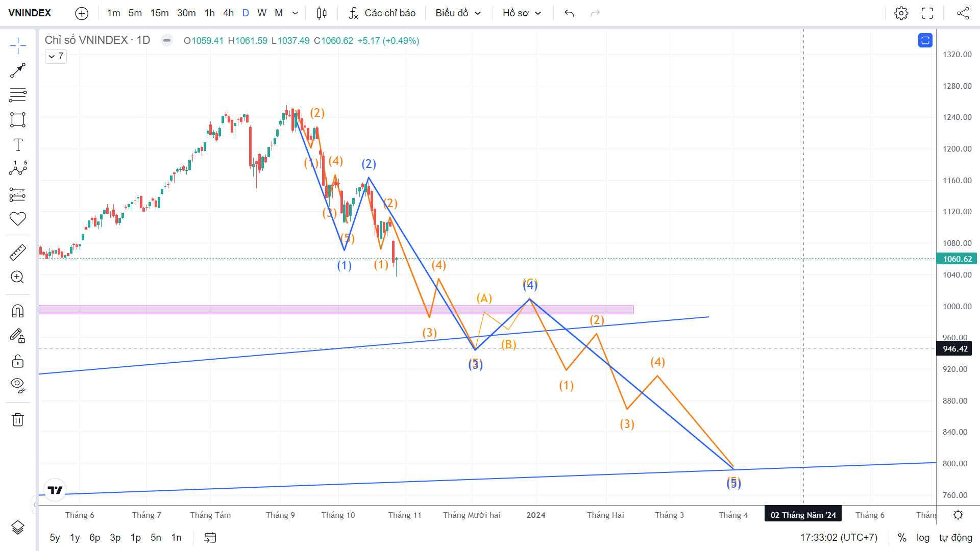
Task: Toggle lock all drawing tools
Action: pos(18,361)
